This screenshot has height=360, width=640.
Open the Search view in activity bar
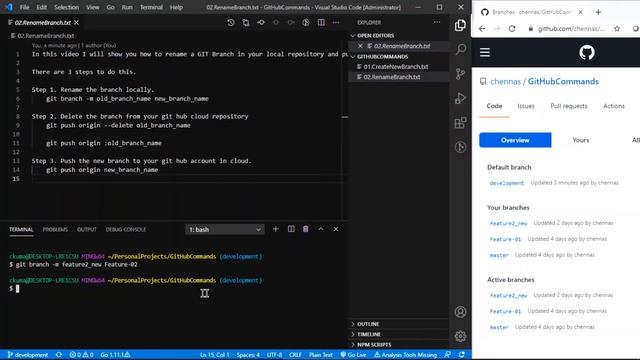coord(460,49)
